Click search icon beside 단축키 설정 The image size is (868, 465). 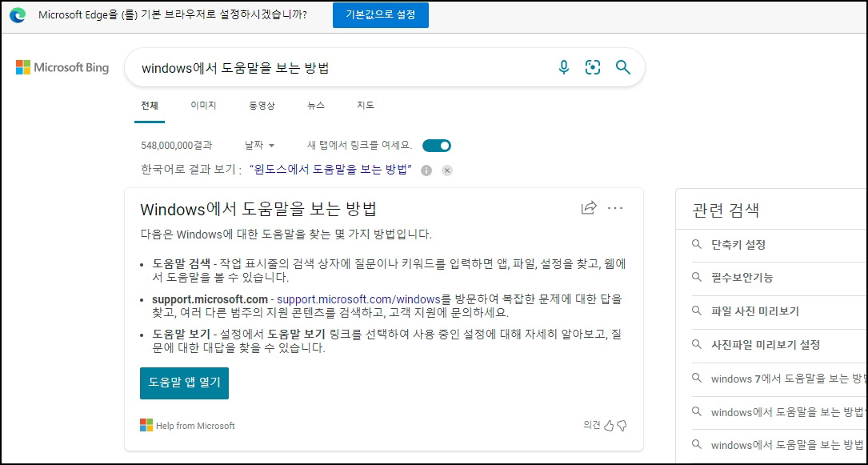click(x=697, y=244)
